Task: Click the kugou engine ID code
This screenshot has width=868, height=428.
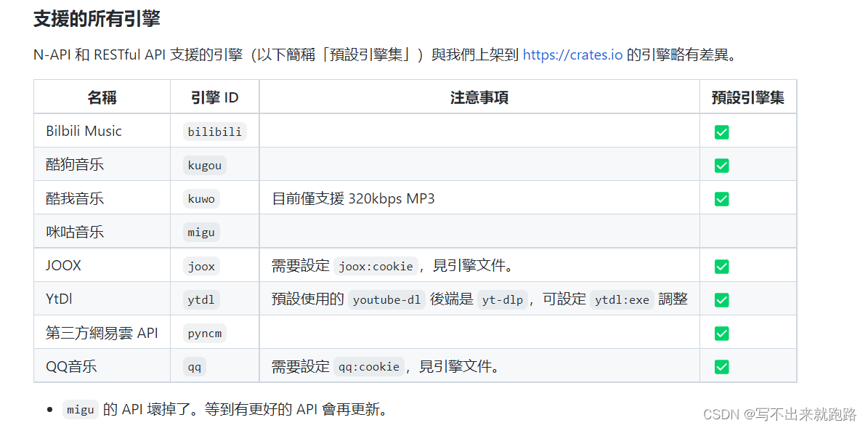Action: point(205,165)
